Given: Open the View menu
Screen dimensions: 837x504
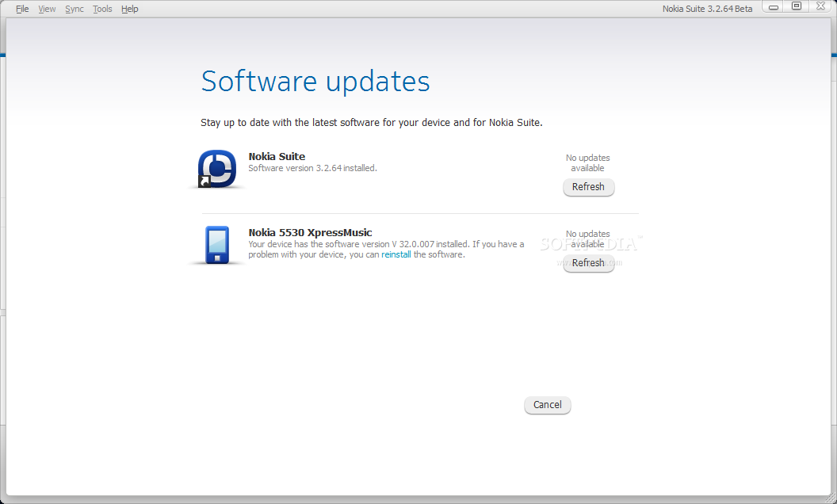Looking at the screenshot, I should [x=47, y=9].
